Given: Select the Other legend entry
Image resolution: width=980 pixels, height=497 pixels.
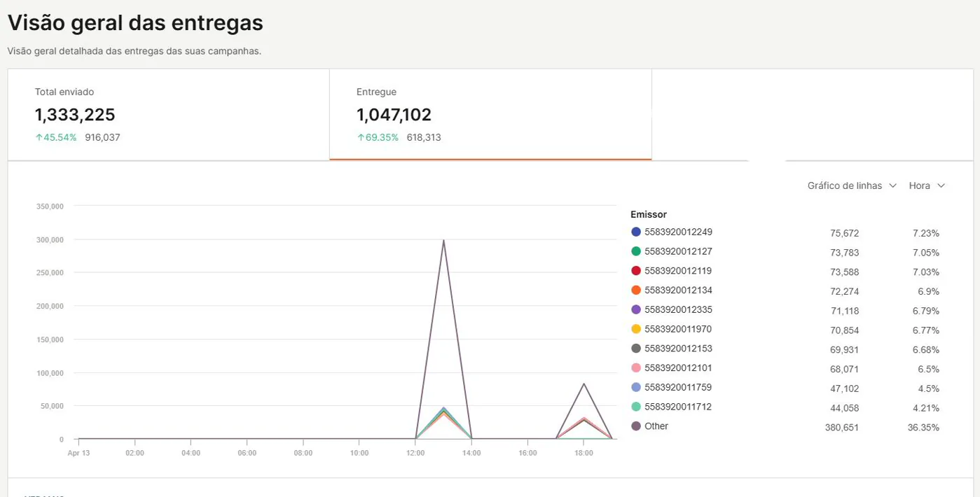Looking at the screenshot, I should pyautogui.click(x=656, y=426).
